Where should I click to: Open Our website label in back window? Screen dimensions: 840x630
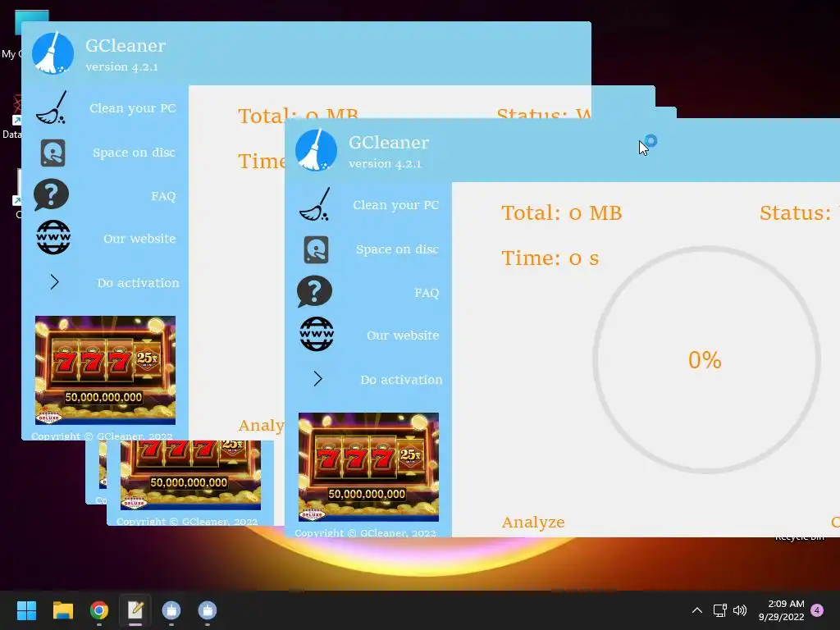point(139,239)
